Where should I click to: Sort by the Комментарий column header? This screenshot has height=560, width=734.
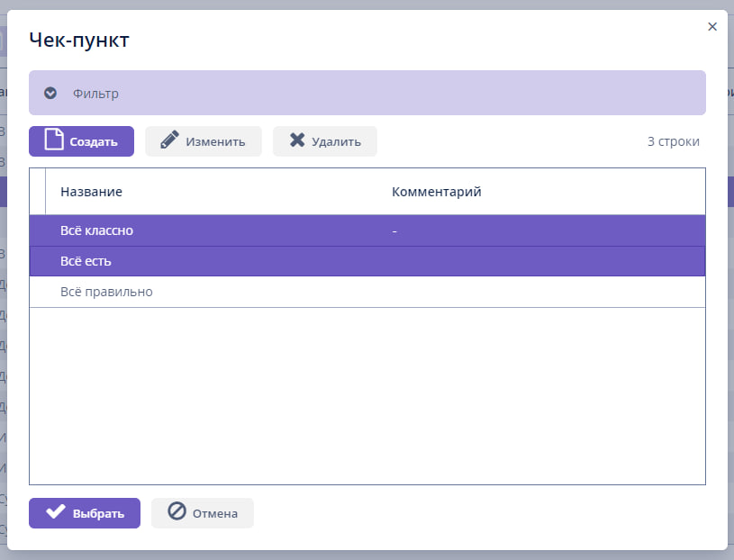436,192
